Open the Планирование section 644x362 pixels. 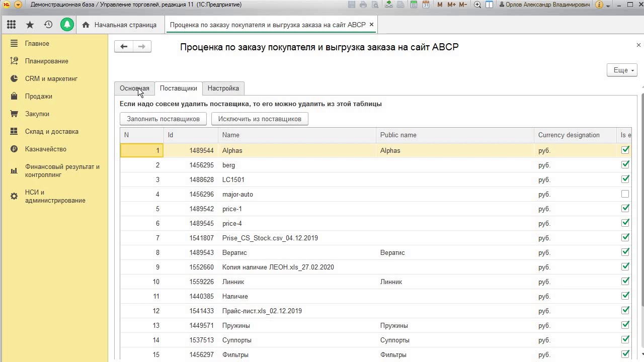[47, 61]
